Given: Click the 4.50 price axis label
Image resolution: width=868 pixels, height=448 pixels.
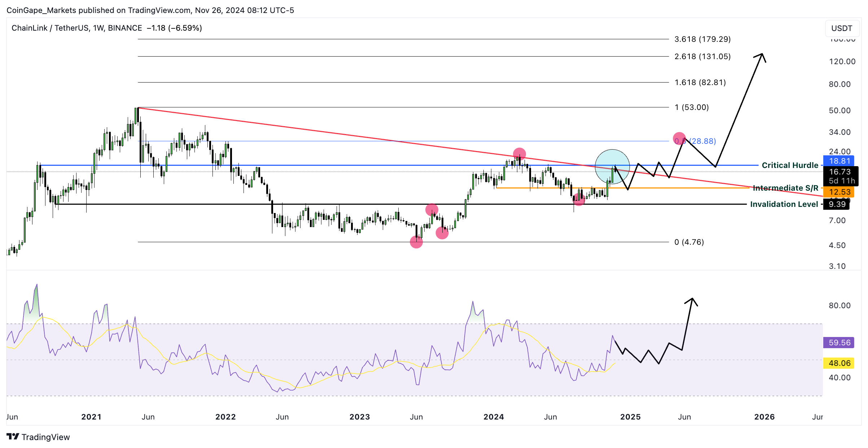Looking at the screenshot, I should (x=837, y=245).
